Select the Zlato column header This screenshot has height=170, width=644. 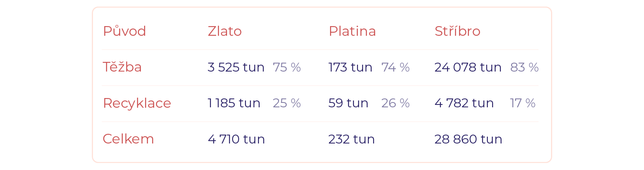[x=225, y=31]
